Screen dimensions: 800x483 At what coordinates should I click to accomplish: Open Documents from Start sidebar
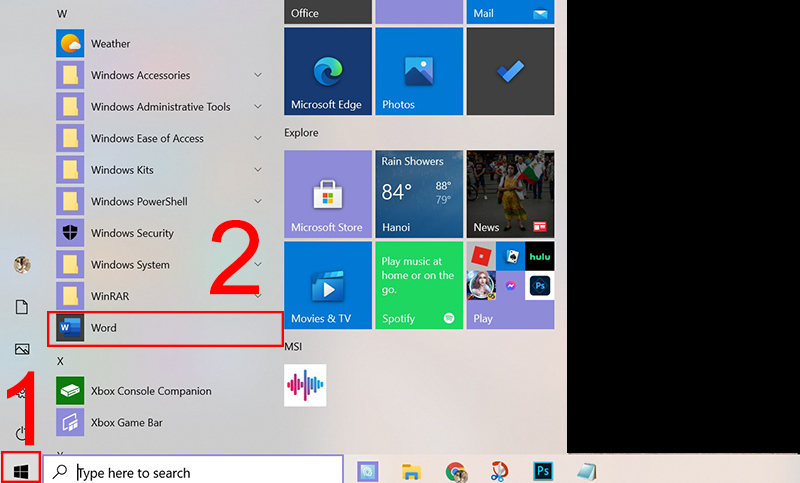21,307
